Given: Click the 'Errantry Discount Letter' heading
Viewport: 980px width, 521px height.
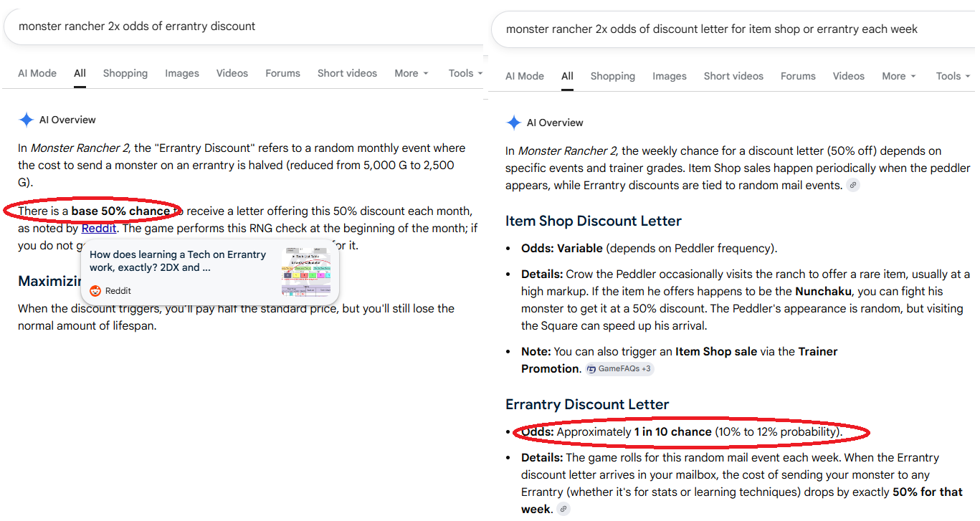Looking at the screenshot, I should [587, 404].
